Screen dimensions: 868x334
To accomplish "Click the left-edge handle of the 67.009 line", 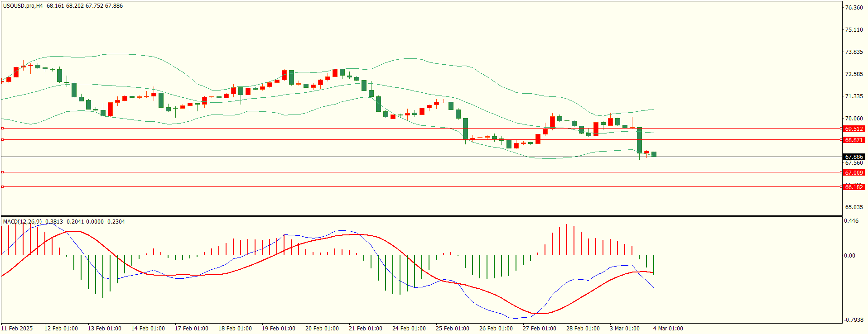I will (x=3, y=172).
